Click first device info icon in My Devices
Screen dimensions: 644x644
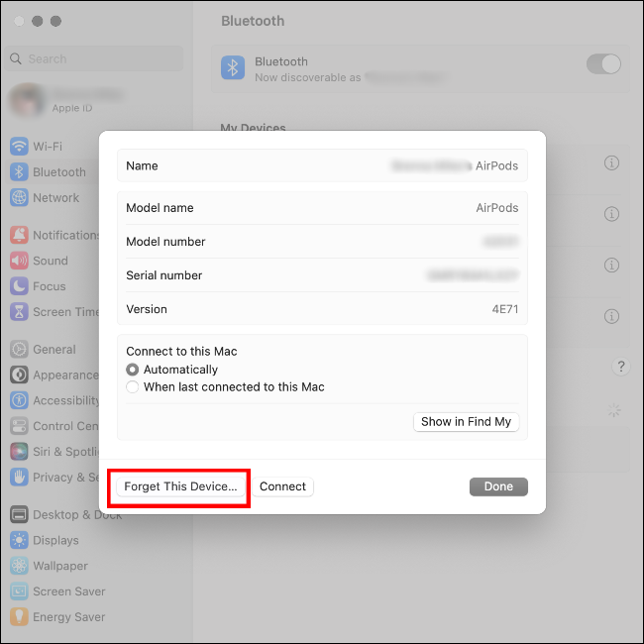pyautogui.click(x=611, y=163)
